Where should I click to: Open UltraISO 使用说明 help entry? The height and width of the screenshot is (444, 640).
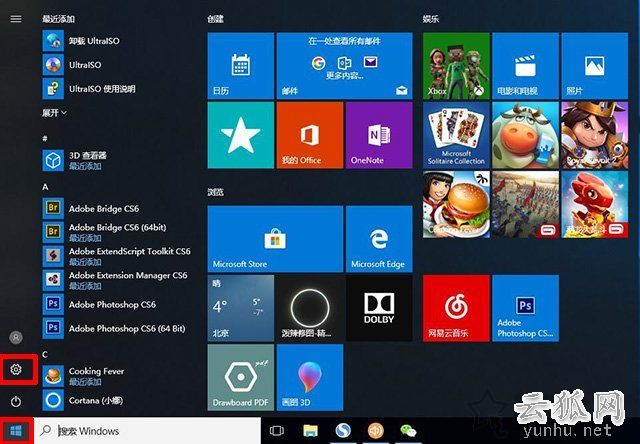pyautogui.click(x=118, y=89)
